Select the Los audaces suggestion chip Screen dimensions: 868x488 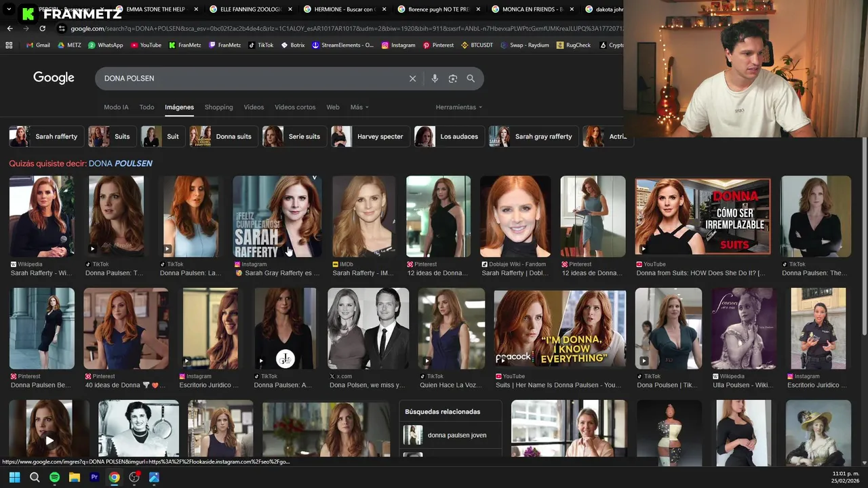tap(450, 136)
